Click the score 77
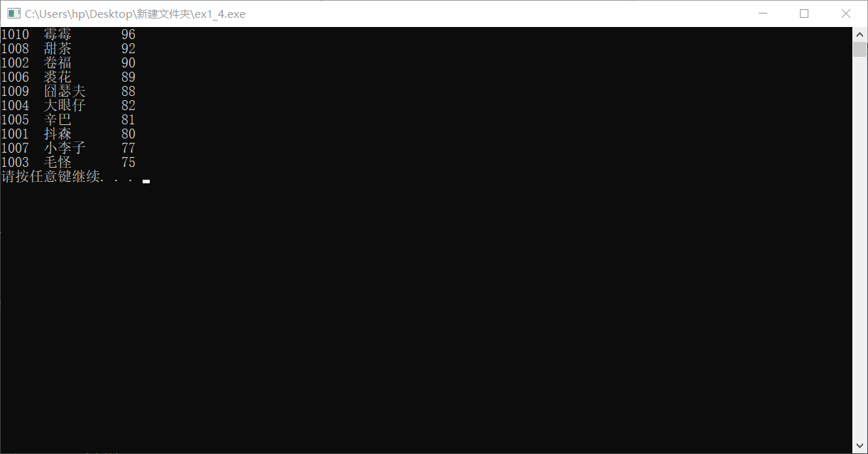Screen dimensions: 868x454 coord(128,148)
